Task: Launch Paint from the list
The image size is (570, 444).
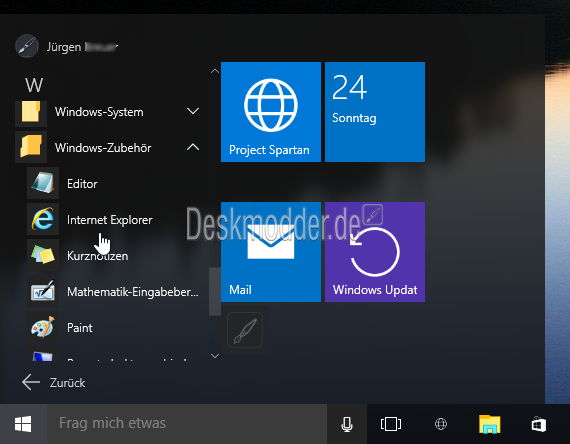Action: [x=114, y=327]
